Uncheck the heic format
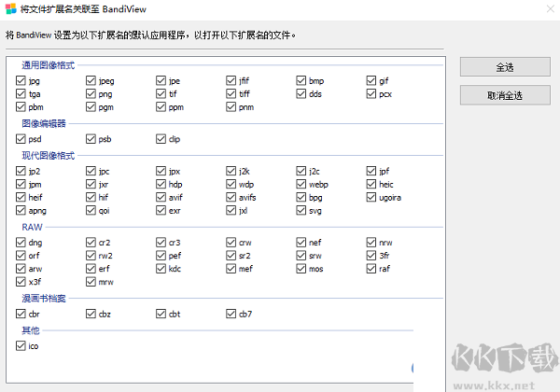The image size is (560, 392). click(371, 184)
